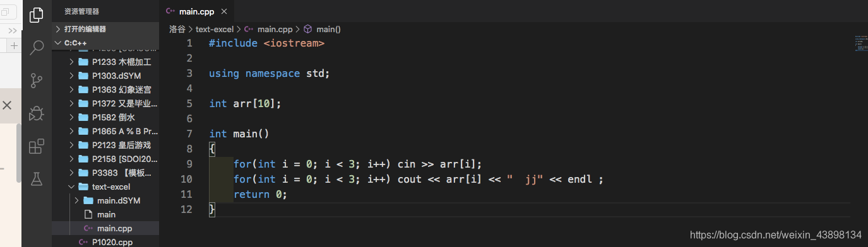Click the main file document icon
This screenshot has width=868, height=247.
88,214
